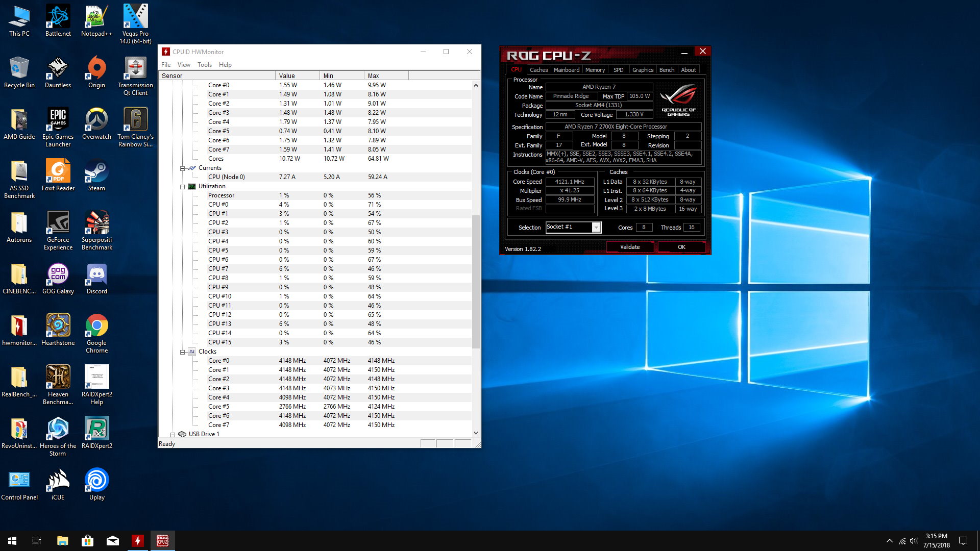Launch Epic Games Launcher icon
This screenshot has height=551, width=980.
pos(58,127)
